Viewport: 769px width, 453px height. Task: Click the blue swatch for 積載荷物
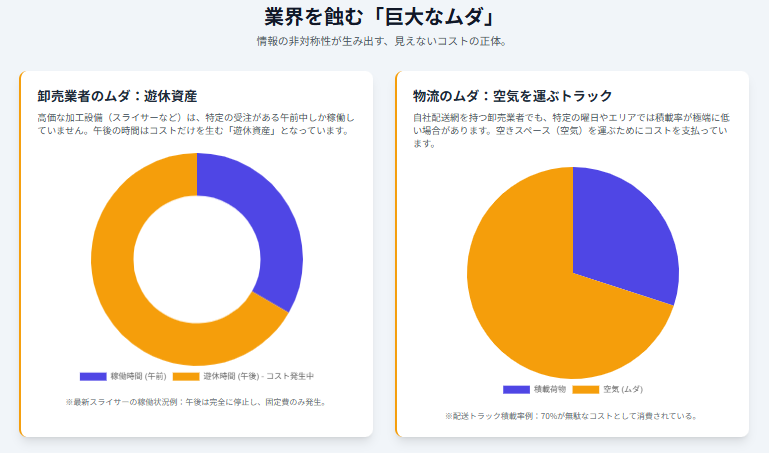point(516,389)
